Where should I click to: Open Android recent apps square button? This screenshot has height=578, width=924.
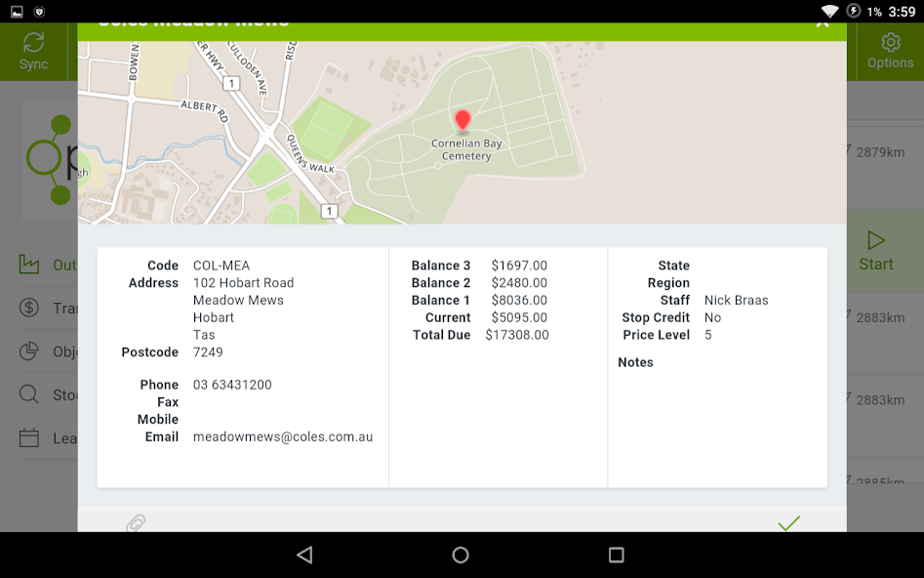click(x=617, y=555)
